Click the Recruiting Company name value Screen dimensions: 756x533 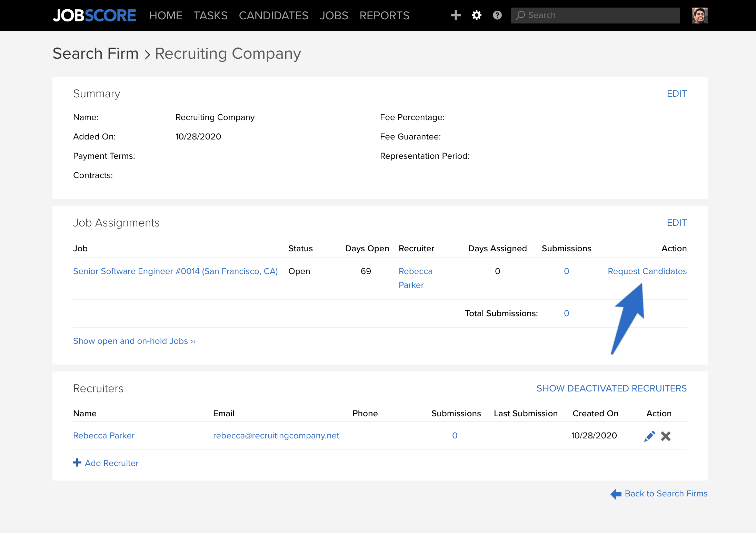tap(215, 117)
